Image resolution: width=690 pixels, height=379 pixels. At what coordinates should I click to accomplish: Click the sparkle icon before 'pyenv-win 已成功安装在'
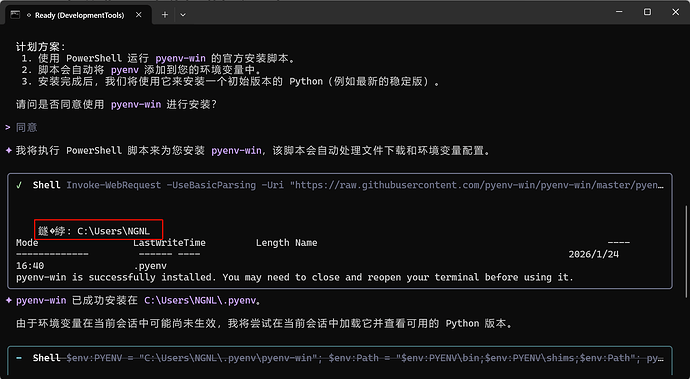point(8,301)
